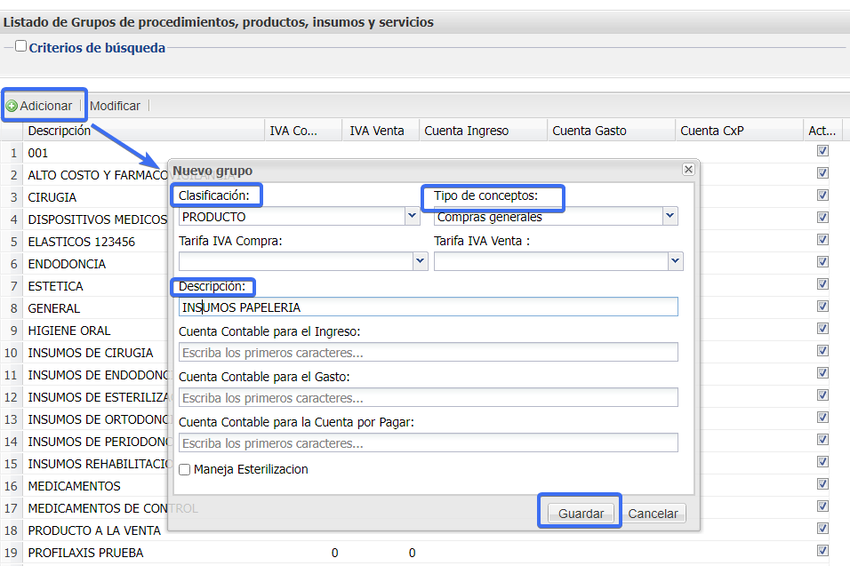Viewport: 850px width, 566px height.
Task: Sort by the Cuenta Ingreso column header
Action: pyautogui.click(x=466, y=130)
